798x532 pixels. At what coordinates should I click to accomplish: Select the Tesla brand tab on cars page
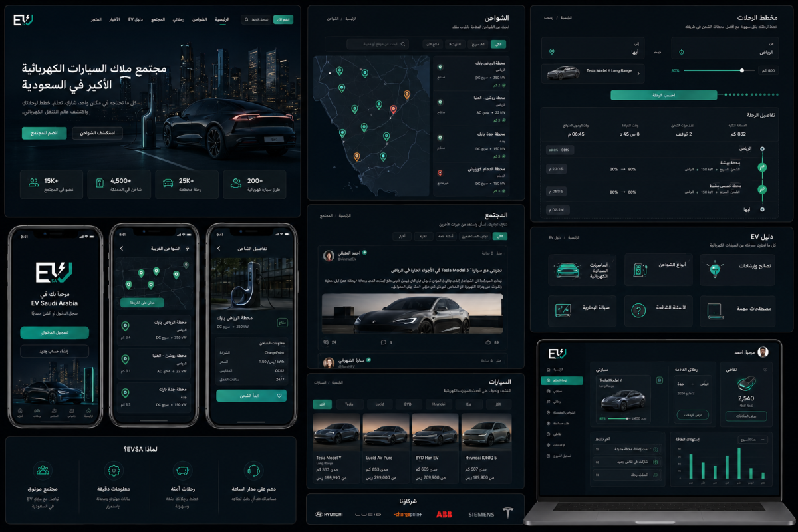(x=349, y=404)
